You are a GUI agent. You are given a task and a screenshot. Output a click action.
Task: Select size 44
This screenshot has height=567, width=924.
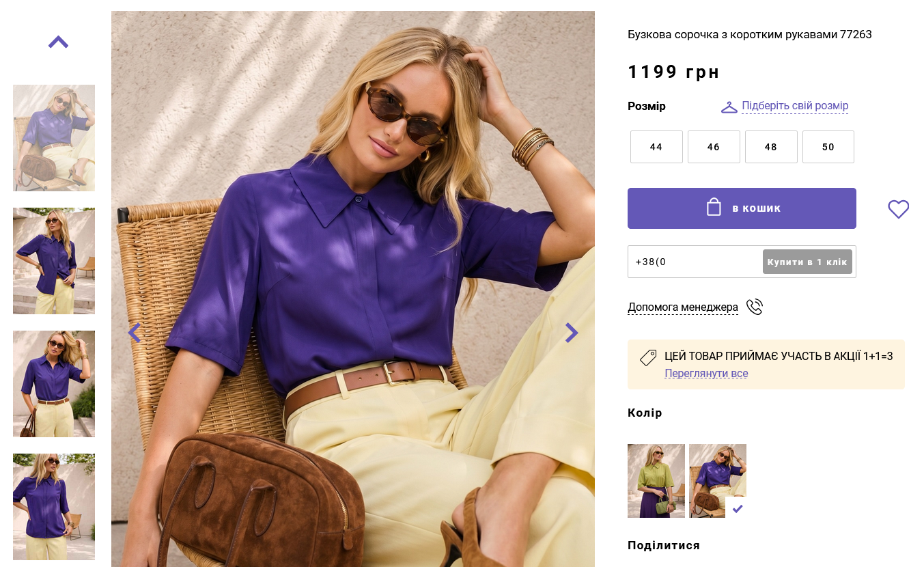(656, 147)
